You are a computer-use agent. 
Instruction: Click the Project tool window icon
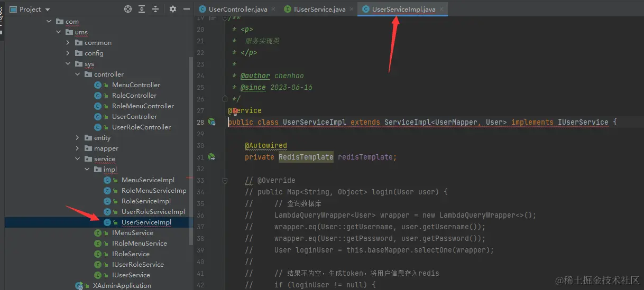pyautogui.click(x=12, y=9)
